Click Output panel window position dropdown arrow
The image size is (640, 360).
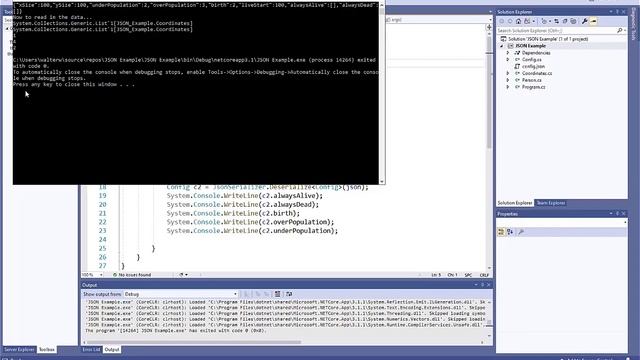pyautogui.click(x=476, y=285)
